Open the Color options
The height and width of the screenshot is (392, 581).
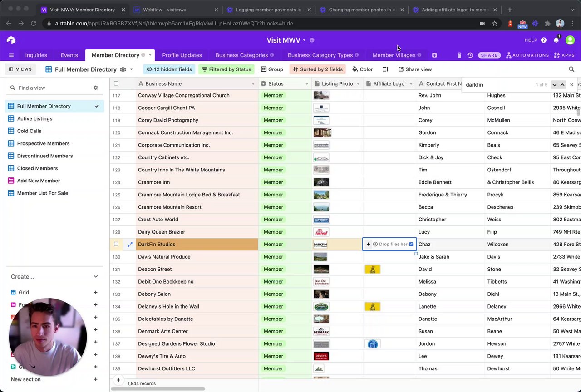click(x=363, y=69)
